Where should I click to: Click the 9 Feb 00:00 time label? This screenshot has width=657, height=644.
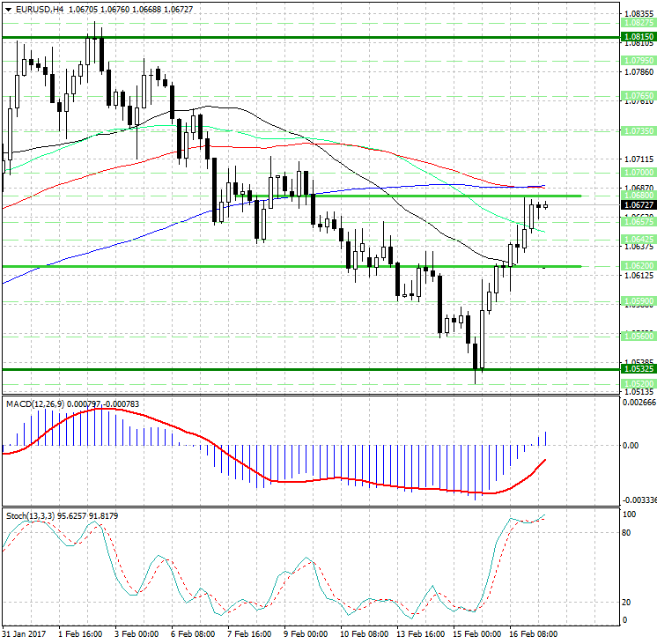pyautogui.click(x=306, y=634)
